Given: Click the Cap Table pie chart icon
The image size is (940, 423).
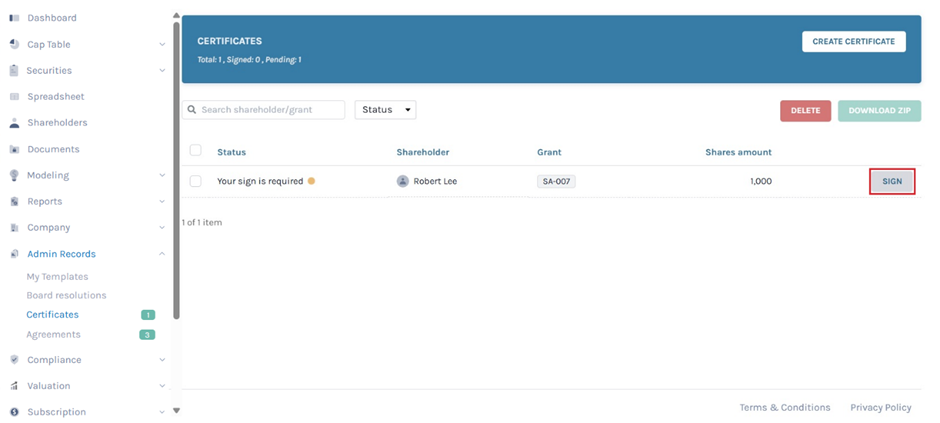Looking at the screenshot, I should [14, 44].
